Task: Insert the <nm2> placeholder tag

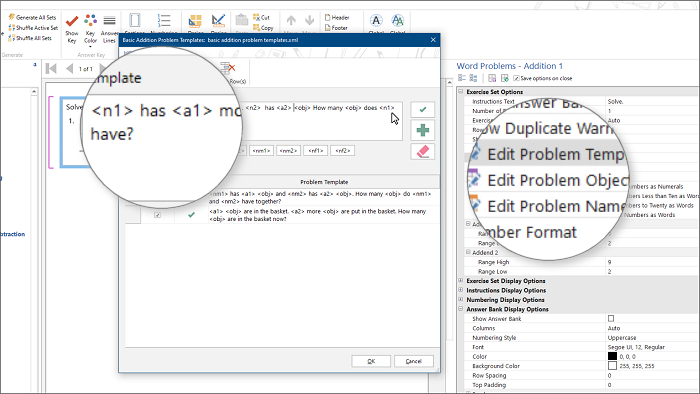Action: coord(288,151)
